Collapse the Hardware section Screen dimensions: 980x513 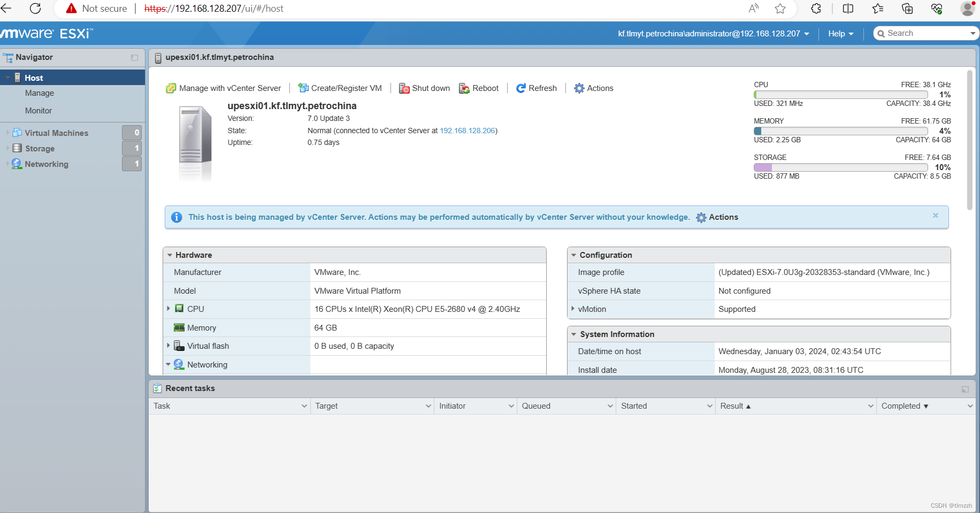(170, 255)
